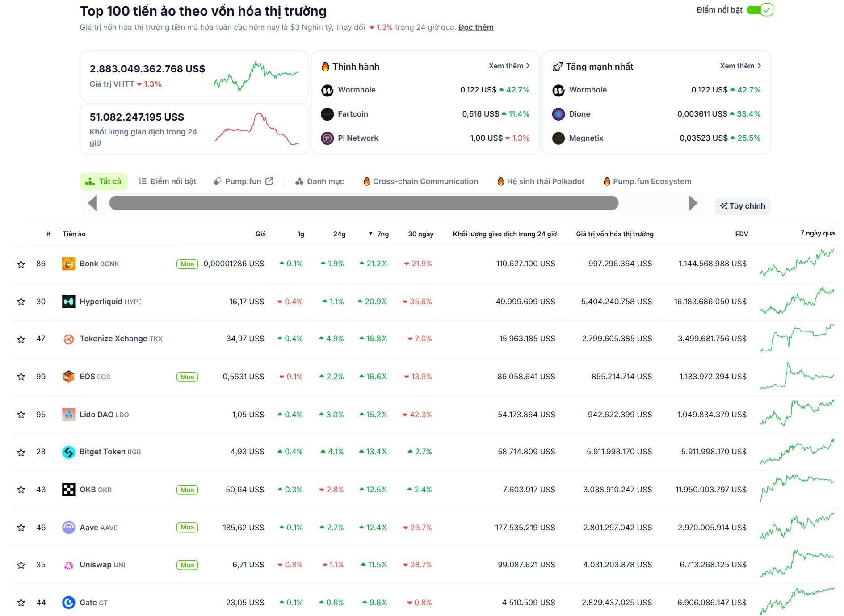Viewport: 844px width, 616px height.
Task: Star Bitget Token as a favorite
Action: [21, 452]
